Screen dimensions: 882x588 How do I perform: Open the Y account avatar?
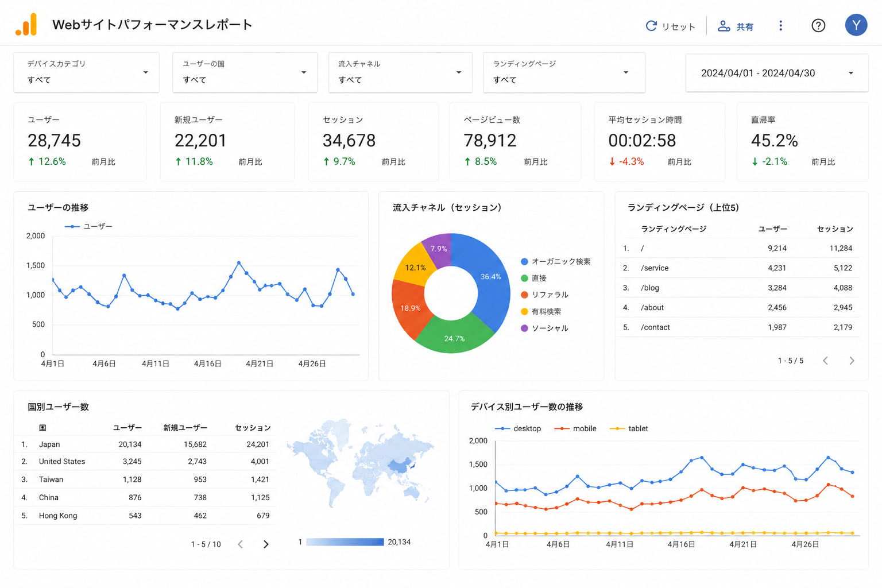pos(856,25)
